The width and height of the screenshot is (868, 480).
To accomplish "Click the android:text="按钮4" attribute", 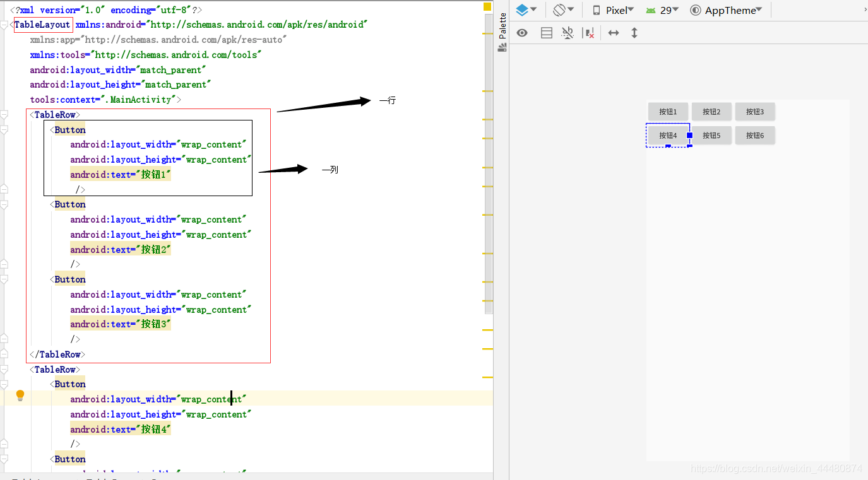I will 121,430.
